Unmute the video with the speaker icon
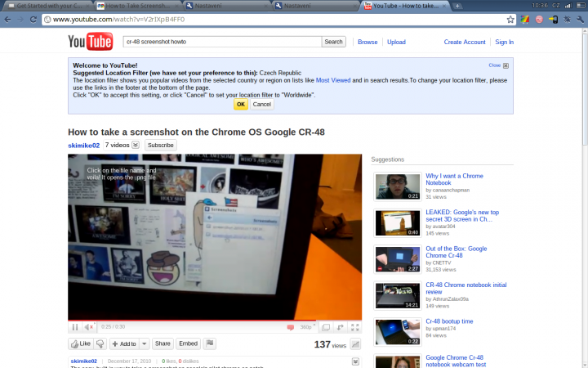 click(x=89, y=327)
